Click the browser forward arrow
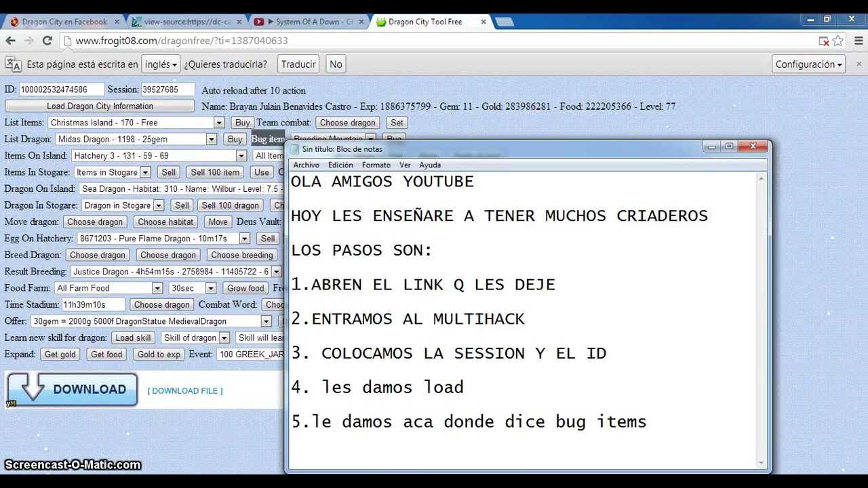 [x=28, y=41]
